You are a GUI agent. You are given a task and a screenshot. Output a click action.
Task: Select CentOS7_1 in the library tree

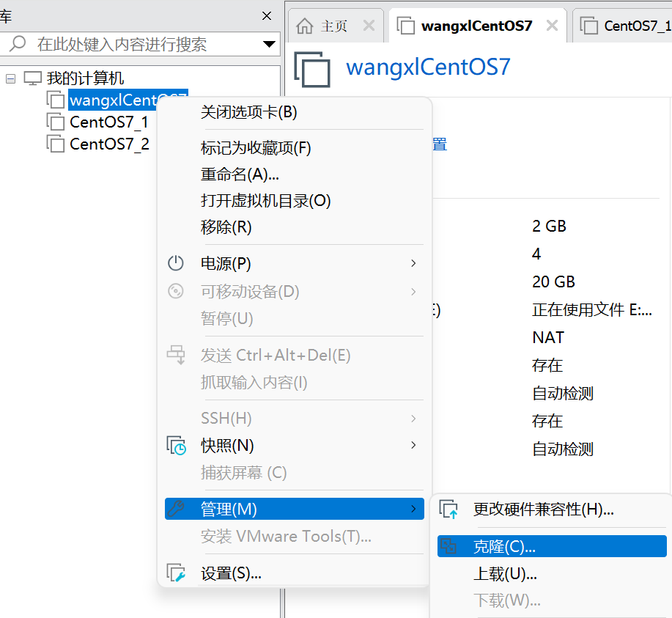(x=109, y=122)
